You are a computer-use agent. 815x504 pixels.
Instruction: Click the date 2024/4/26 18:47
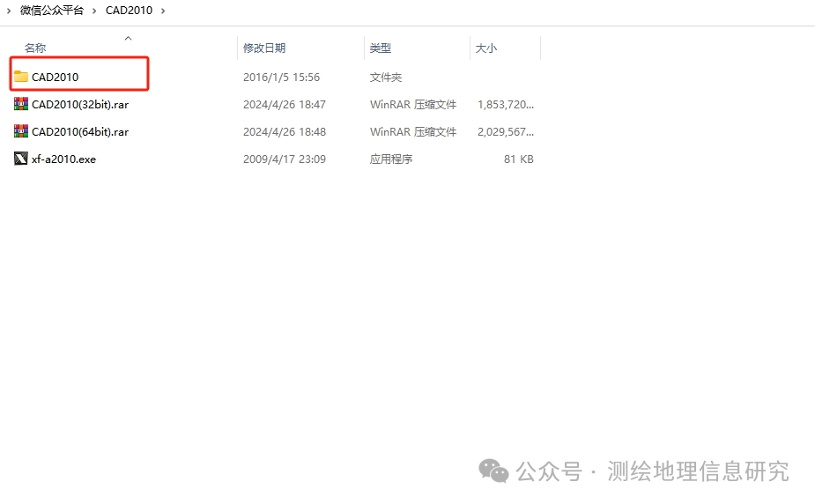tap(285, 105)
